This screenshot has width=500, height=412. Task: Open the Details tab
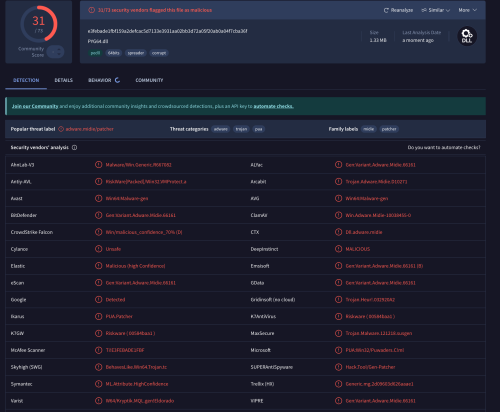click(x=64, y=80)
